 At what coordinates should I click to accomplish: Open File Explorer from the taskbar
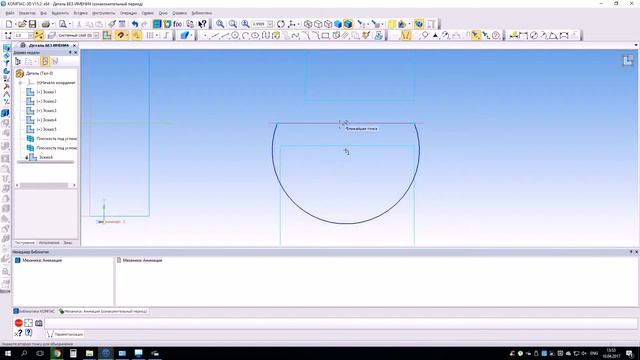click(89, 353)
